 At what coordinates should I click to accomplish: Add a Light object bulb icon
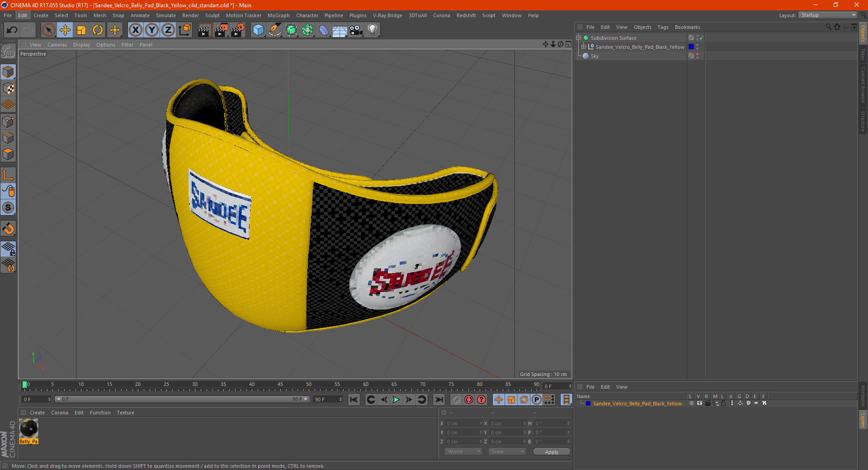(x=373, y=30)
